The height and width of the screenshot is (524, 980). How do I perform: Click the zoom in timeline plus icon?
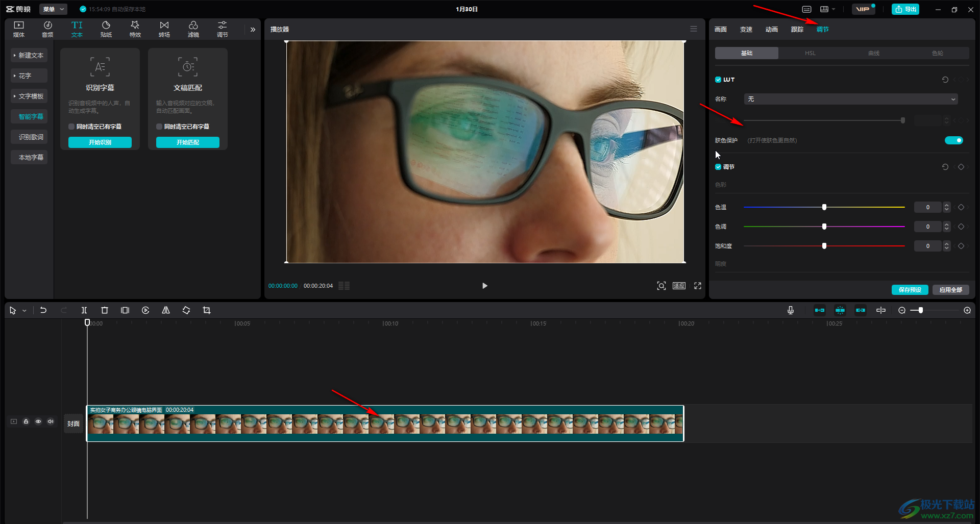967,310
